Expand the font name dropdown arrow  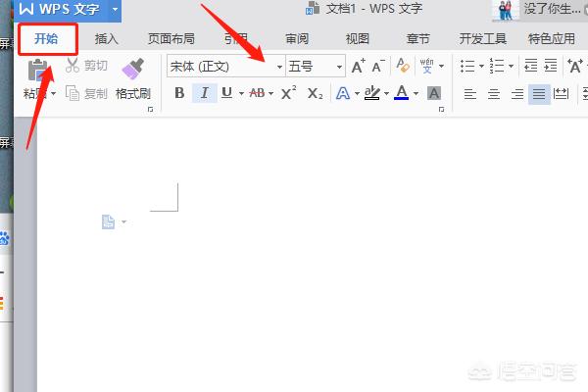(279, 67)
